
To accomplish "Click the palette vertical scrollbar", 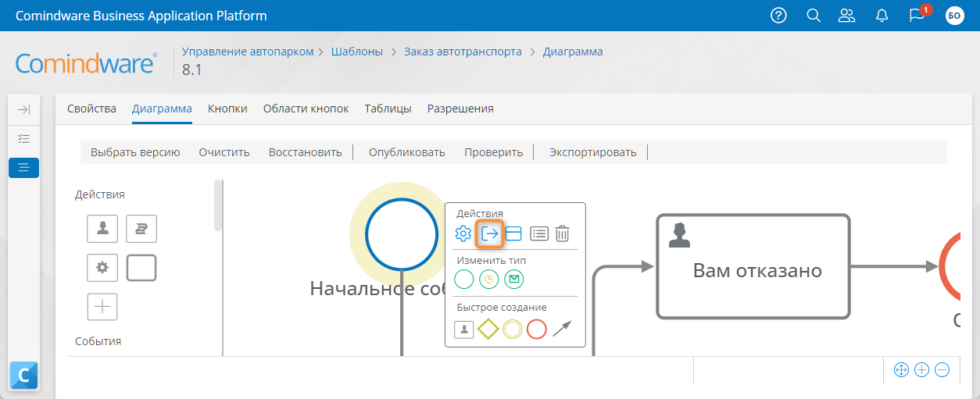I will point(218,206).
